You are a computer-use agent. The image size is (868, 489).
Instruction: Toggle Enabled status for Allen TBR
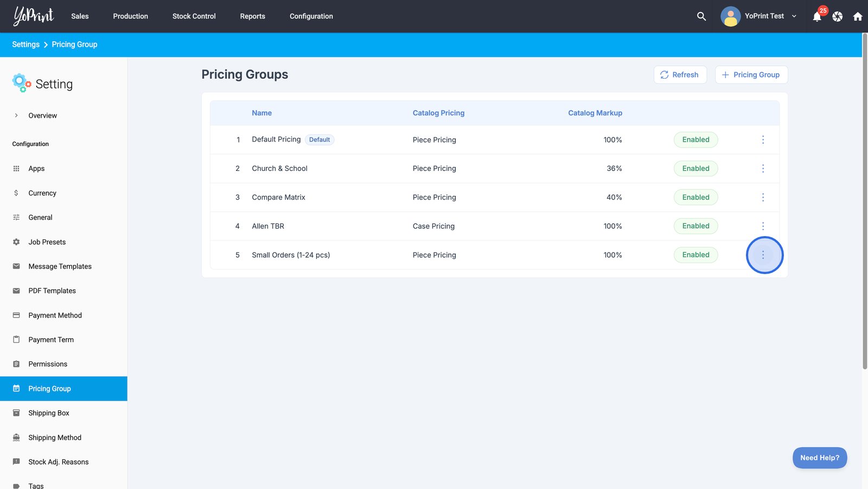(x=695, y=226)
